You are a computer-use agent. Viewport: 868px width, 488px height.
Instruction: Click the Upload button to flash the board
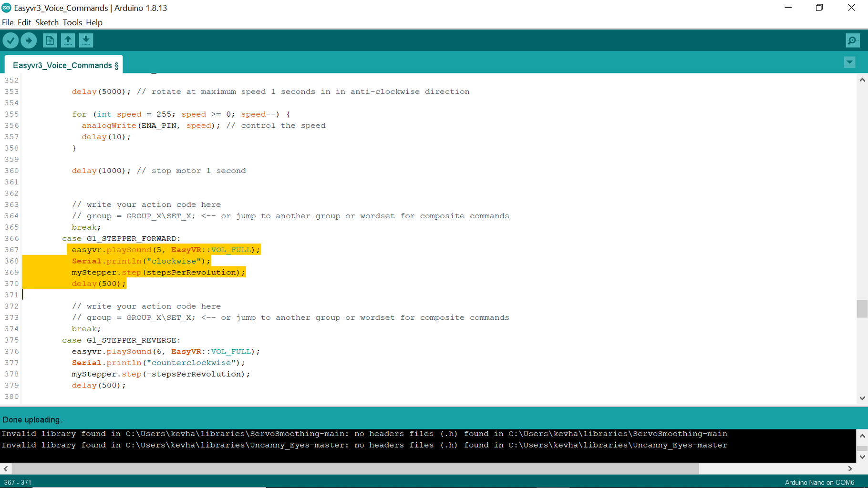click(x=29, y=41)
